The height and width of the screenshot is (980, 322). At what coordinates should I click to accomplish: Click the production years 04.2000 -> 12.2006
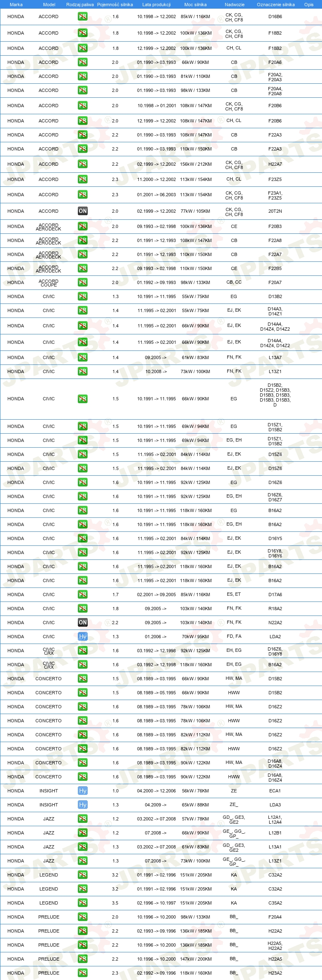click(x=156, y=791)
